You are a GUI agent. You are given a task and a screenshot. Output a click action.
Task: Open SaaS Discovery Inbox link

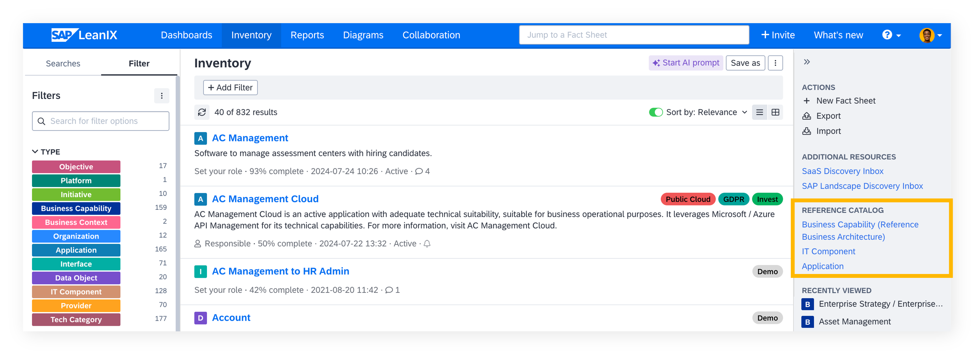(x=842, y=171)
